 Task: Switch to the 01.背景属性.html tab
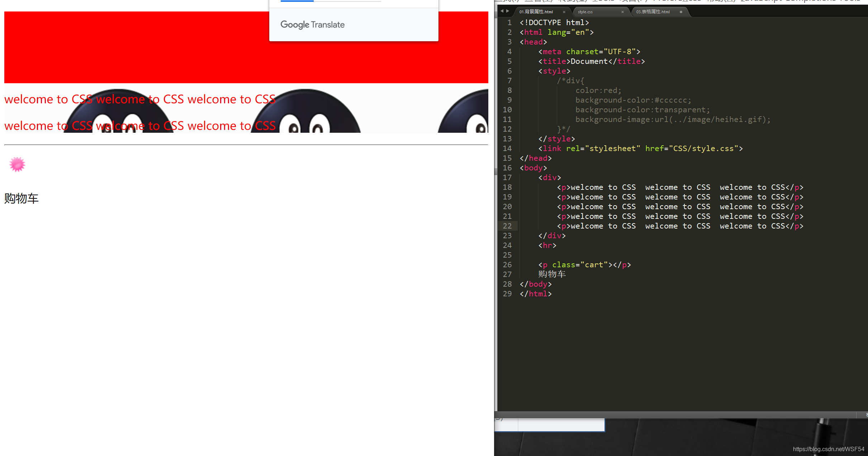[x=536, y=12]
